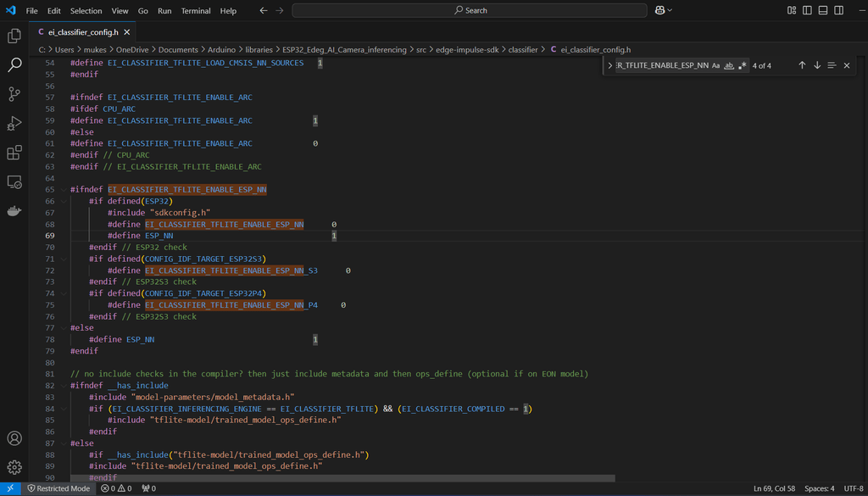
Task: Toggle Match Whole Word in find widget
Action: coord(729,65)
